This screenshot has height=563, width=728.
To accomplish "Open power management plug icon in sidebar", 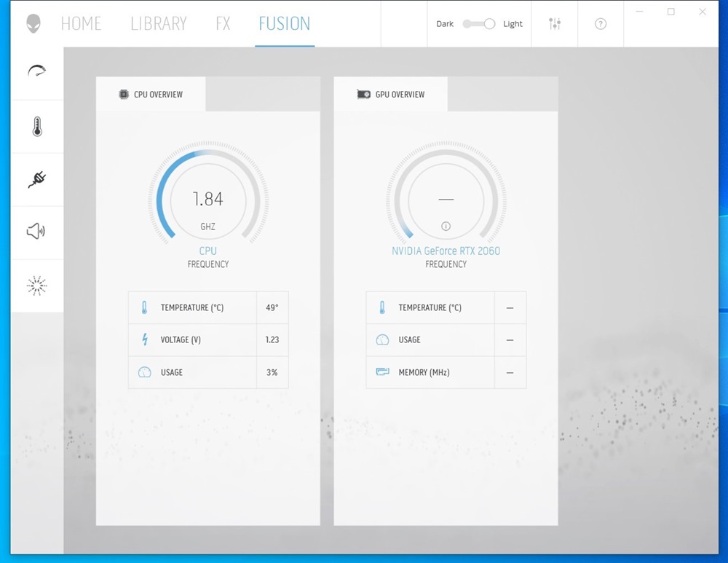I will [x=37, y=178].
